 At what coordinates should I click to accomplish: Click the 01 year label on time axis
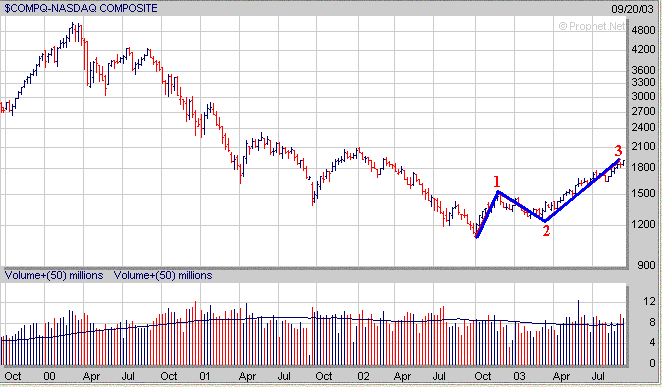[205, 376]
